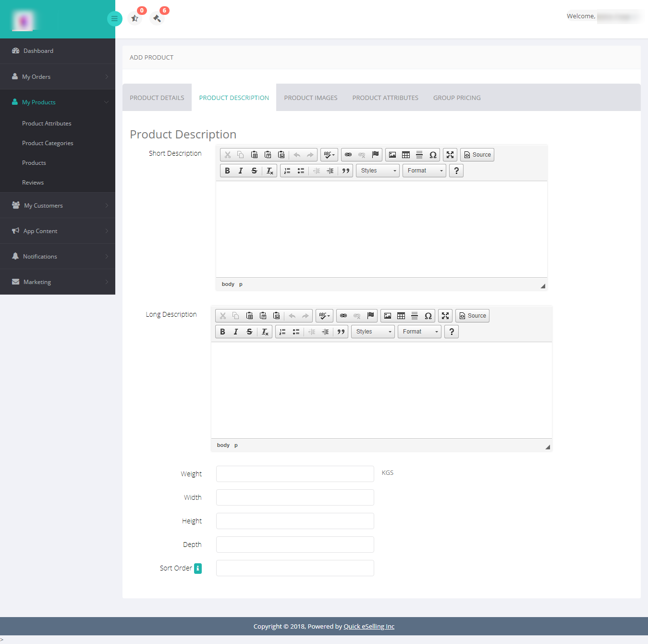The width and height of the screenshot is (648, 644).
Task: Switch to the Product Images tab
Action: click(x=311, y=98)
